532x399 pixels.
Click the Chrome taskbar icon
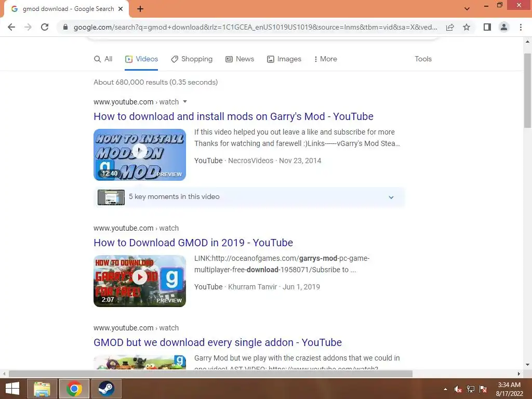pyautogui.click(x=74, y=389)
